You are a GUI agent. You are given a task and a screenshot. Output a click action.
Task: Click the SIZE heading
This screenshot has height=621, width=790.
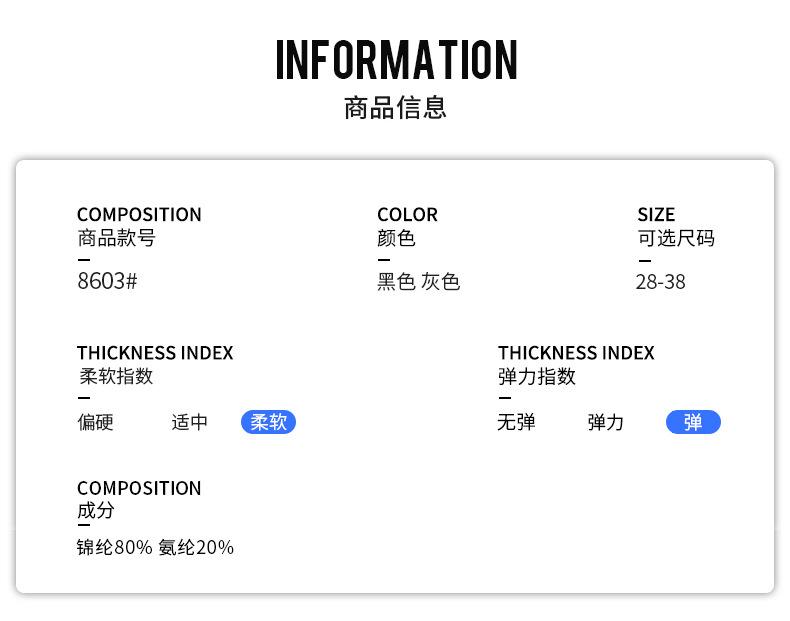[x=656, y=214]
